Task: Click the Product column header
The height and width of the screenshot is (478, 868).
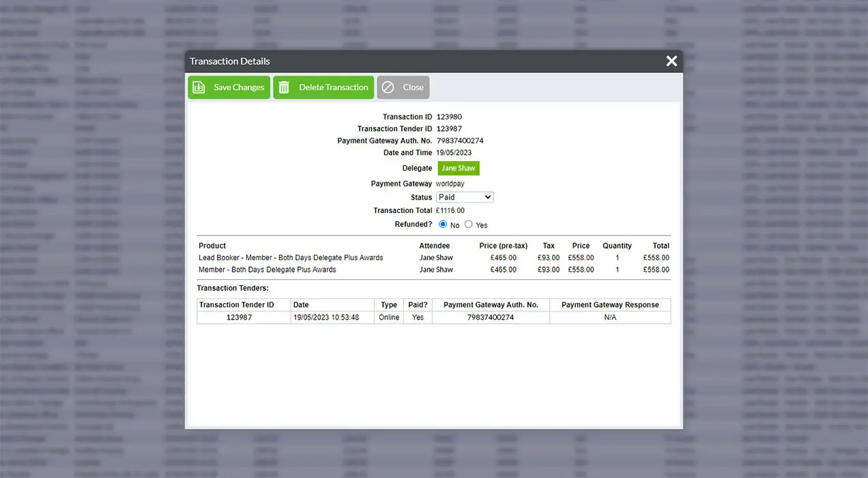Action: 212,246
